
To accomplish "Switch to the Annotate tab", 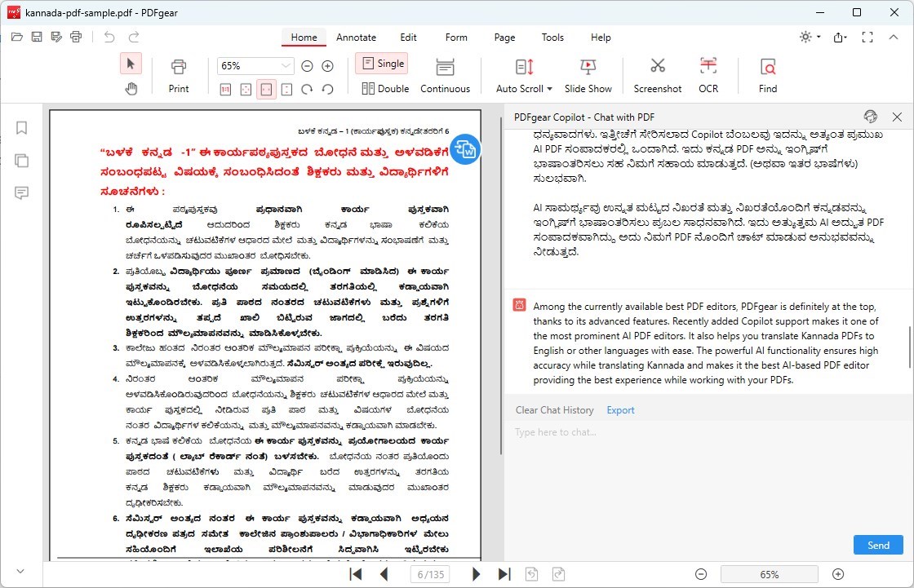I will tap(356, 38).
